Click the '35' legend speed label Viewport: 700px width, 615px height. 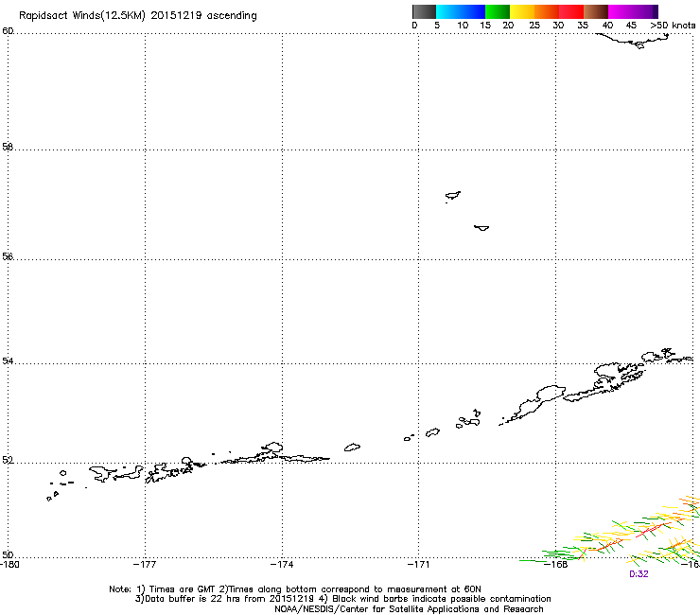(x=583, y=26)
